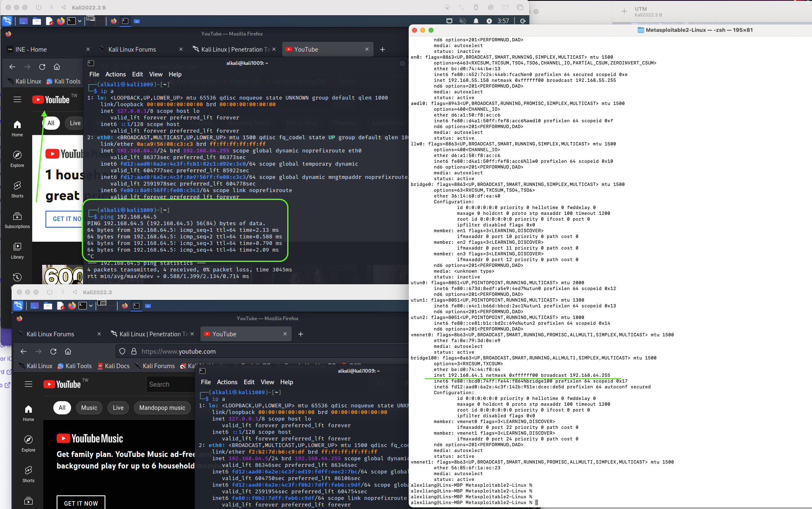The image size is (812, 509).
Task: Toggle notifications via the bell icon in Kali tray
Action: tap(476, 21)
